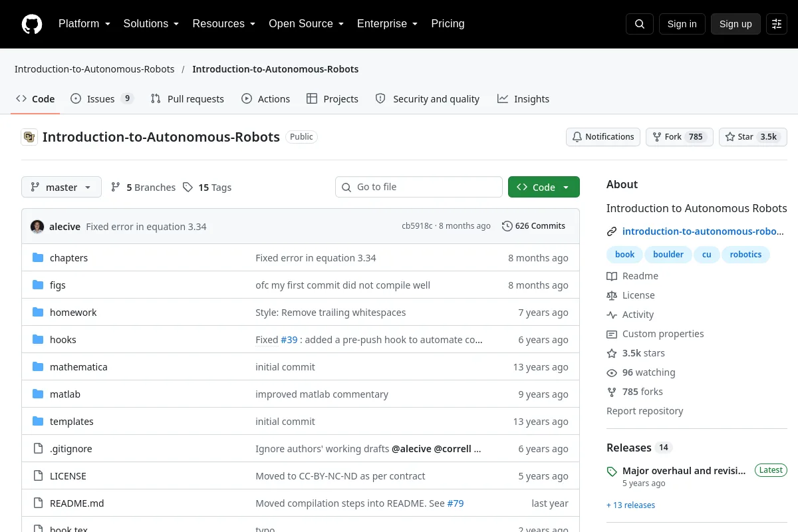Click the Readme book icon
The height and width of the screenshot is (532, 798).
click(x=612, y=276)
